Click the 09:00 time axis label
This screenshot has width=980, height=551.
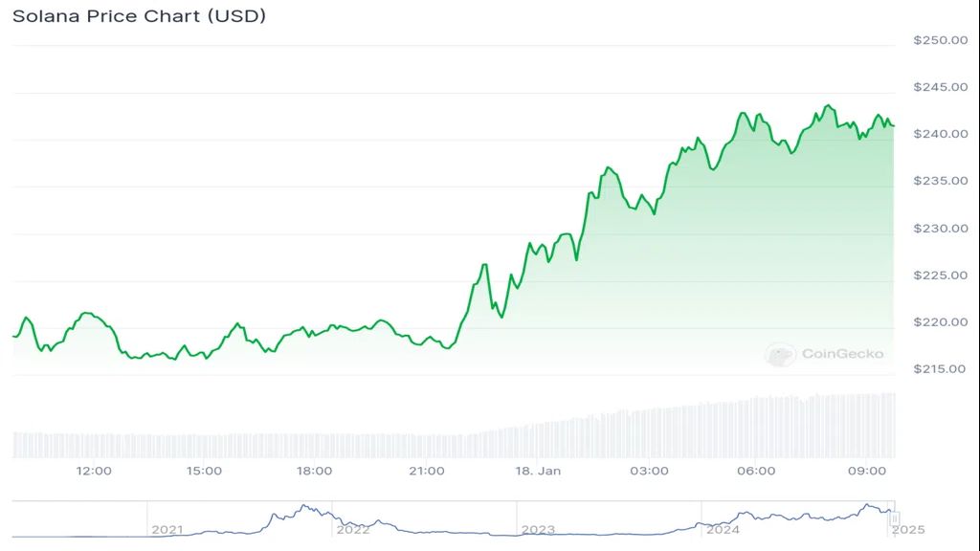[867, 471]
